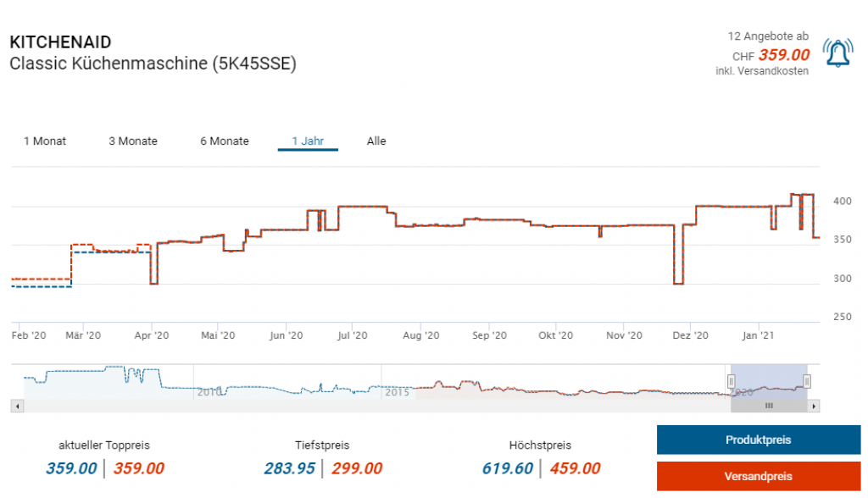Select the 3 Monate time range
The height and width of the screenshot is (498, 868).
click(133, 141)
